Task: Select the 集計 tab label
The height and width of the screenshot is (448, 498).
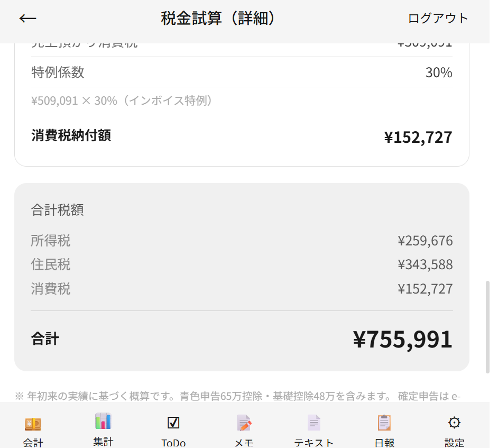Action: [x=103, y=442]
